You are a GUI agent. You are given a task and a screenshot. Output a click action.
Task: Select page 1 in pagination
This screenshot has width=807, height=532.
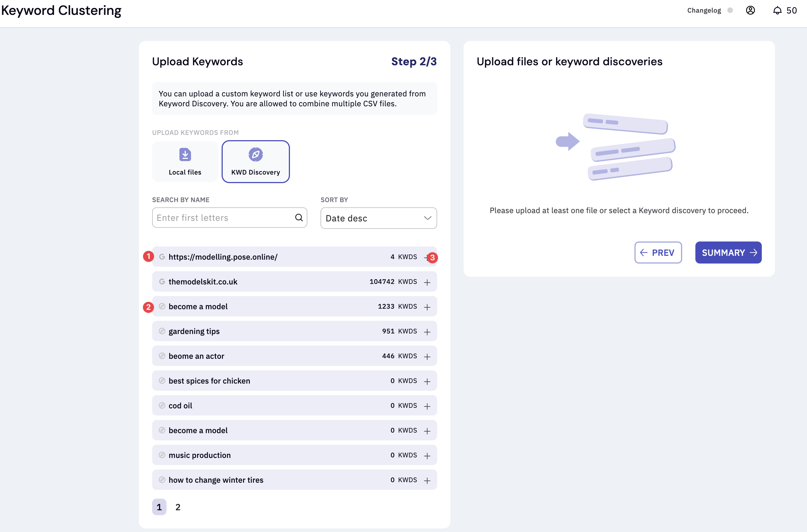point(159,507)
